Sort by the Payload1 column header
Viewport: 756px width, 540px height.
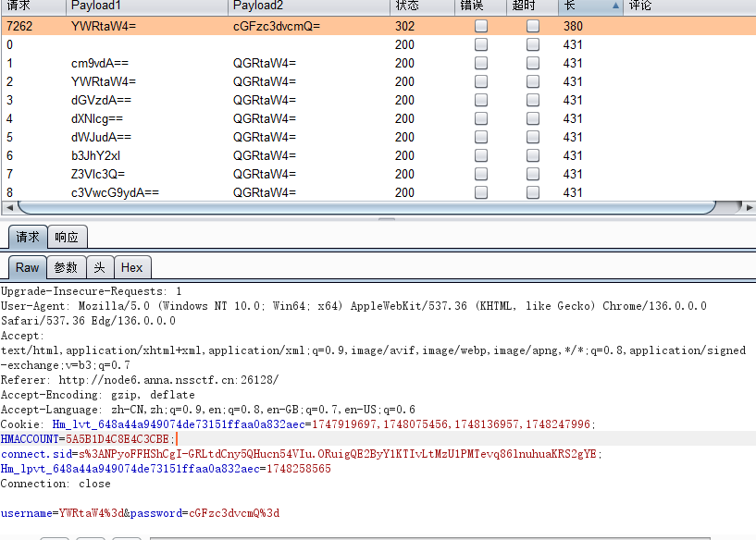click(146, 6)
